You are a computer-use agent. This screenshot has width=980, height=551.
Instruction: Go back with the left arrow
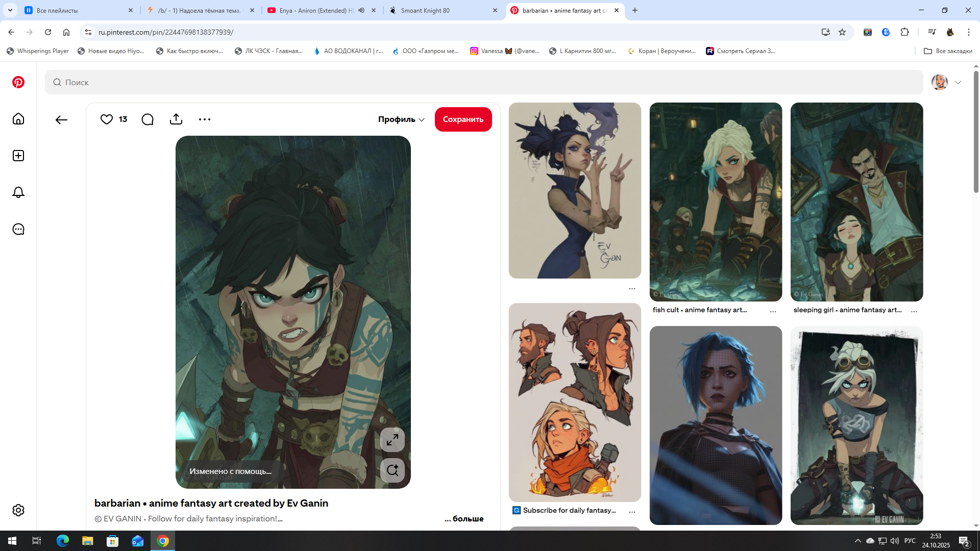[61, 120]
